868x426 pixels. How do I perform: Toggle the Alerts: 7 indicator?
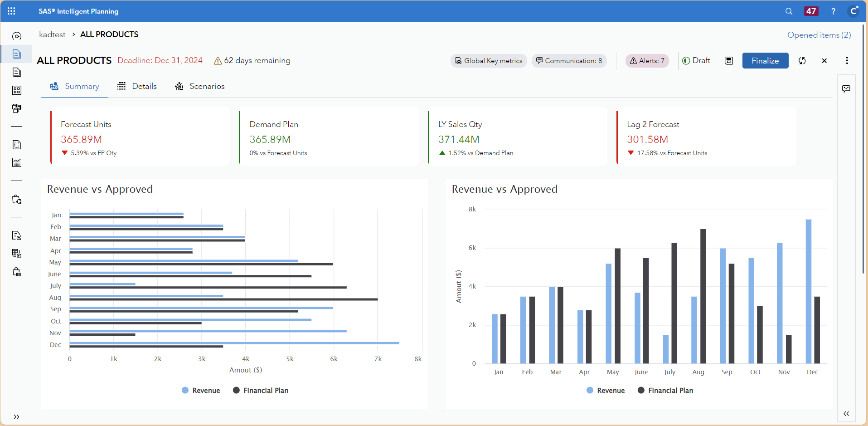tap(647, 60)
